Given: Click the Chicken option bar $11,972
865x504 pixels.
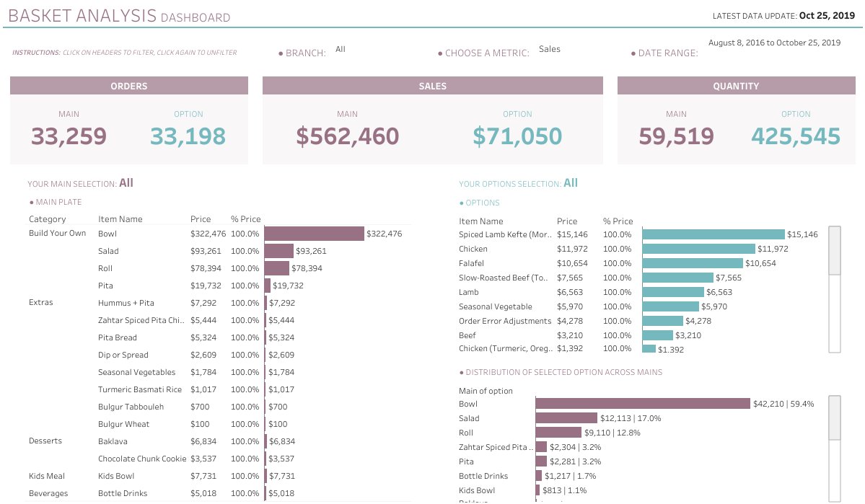Looking at the screenshot, I should (698, 249).
